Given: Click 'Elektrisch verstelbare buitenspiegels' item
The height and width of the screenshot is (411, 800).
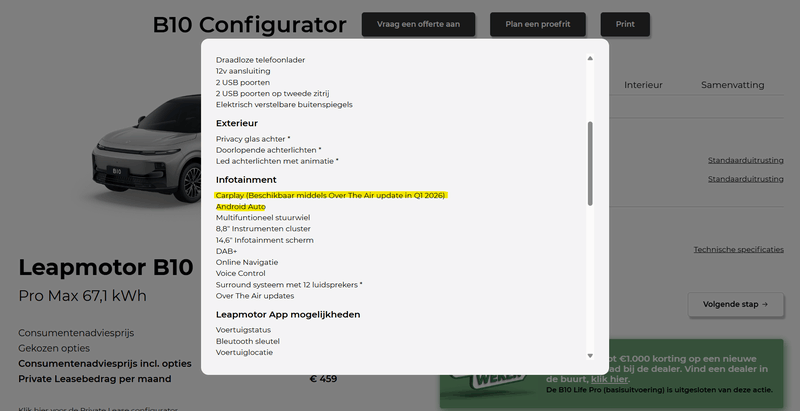Looking at the screenshot, I should click(284, 105).
